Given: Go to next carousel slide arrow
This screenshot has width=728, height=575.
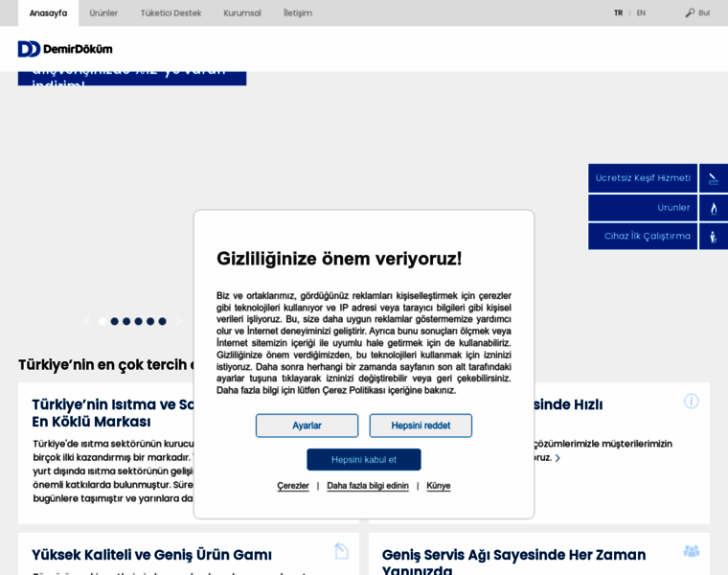Looking at the screenshot, I should pyautogui.click(x=178, y=321).
